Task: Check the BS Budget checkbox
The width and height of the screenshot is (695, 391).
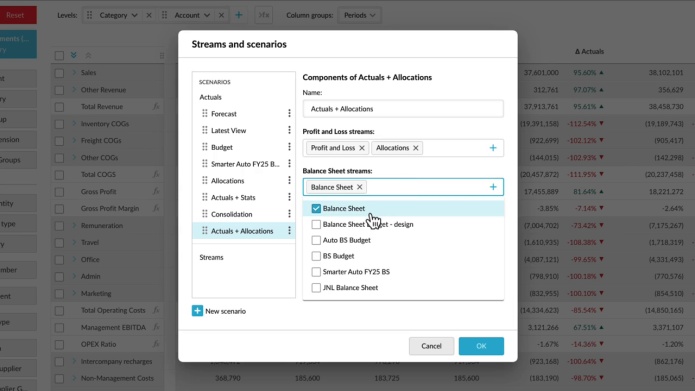Action: click(x=316, y=256)
